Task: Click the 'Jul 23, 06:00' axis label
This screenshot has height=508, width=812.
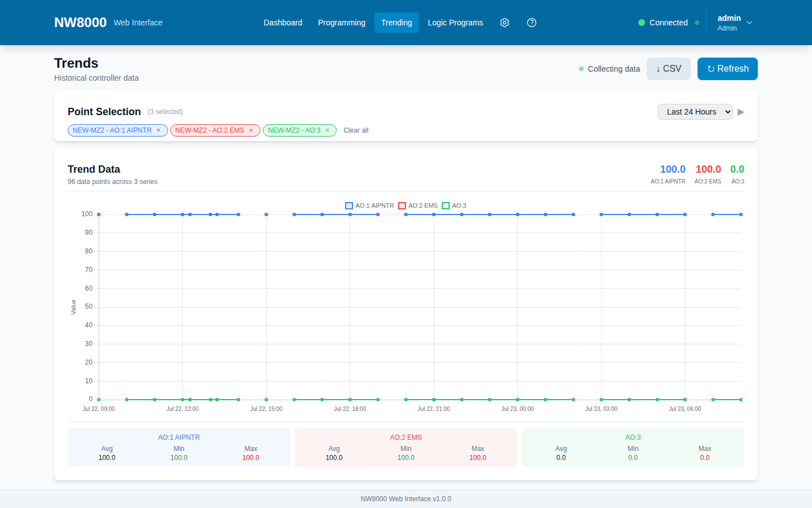Action: click(685, 409)
